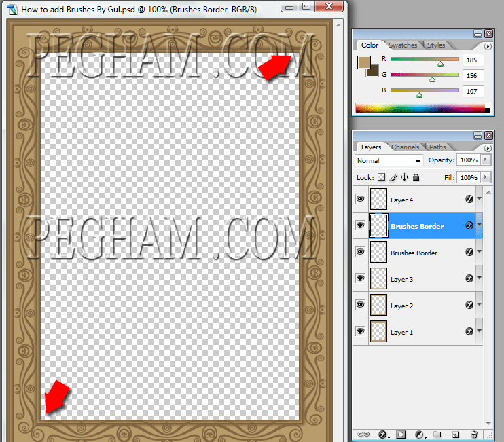This screenshot has width=504, height=442.
Task: Lock transparent pixels
Action: click(381, 177)
